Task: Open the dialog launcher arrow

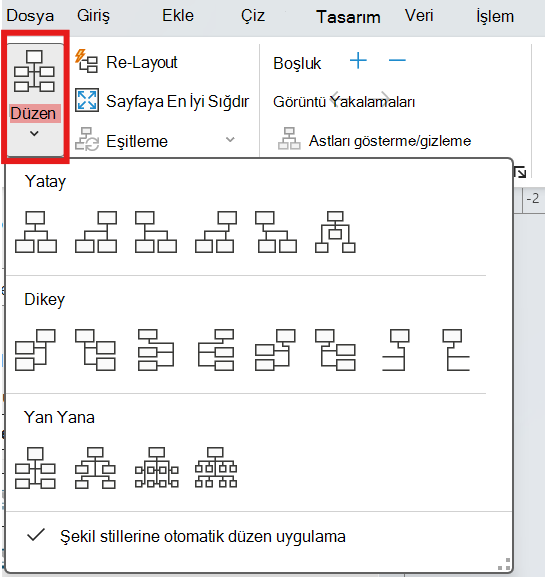Action: click(520, 172)
